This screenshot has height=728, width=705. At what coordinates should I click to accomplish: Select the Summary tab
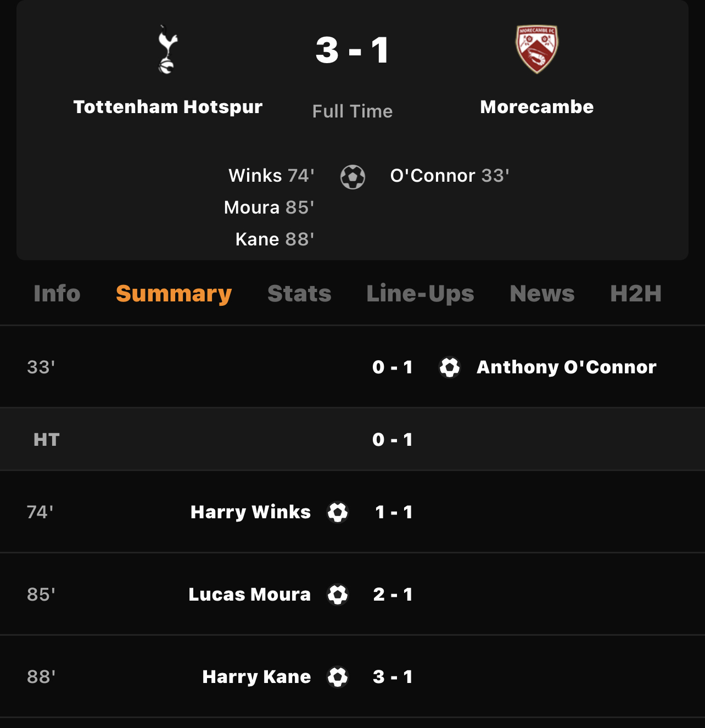point(174,294)
